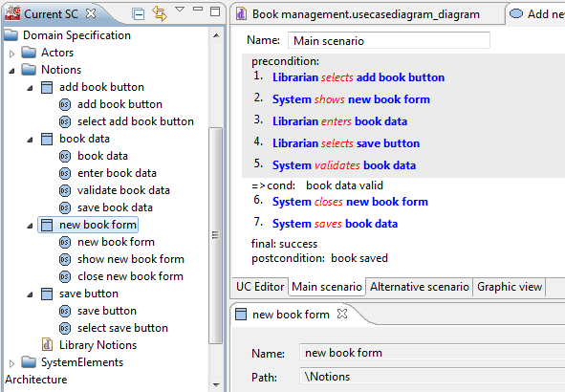Switch to Book management.usecasediagram_diagram tab
565x392 pixels.
(x=366, y=14)
